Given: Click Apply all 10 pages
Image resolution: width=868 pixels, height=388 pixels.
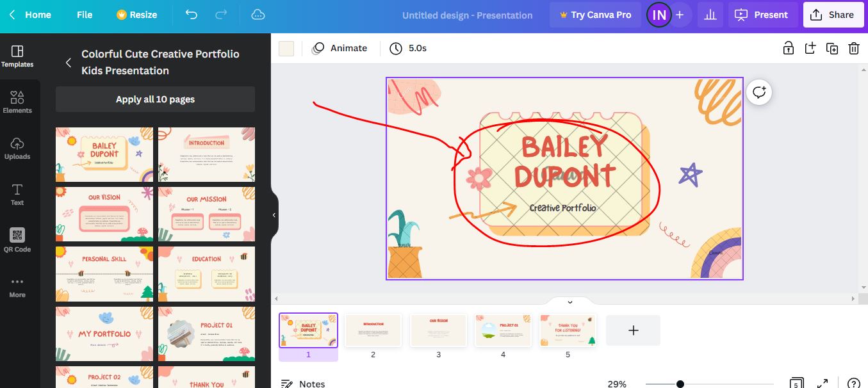Looking at the screenshot, I should click(x=155, y=99).
